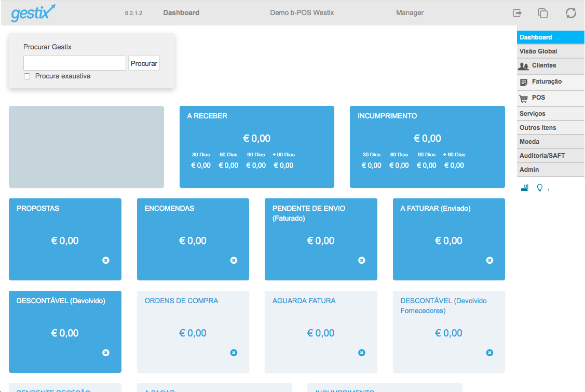This screenshot has width=585, height=392.
Task: Click Demo b-POS Westix in header
Action: click(302, 12)
